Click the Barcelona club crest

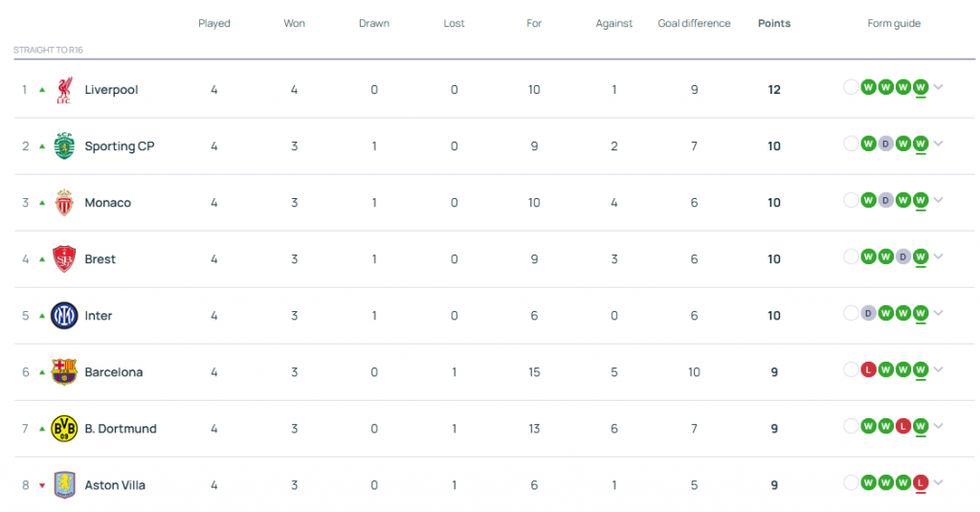[64, 372]
